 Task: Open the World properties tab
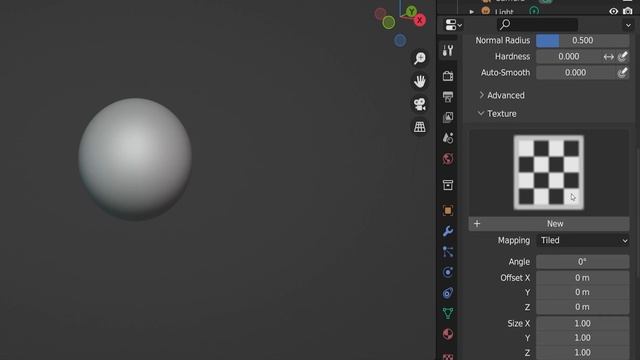point(448,159)
